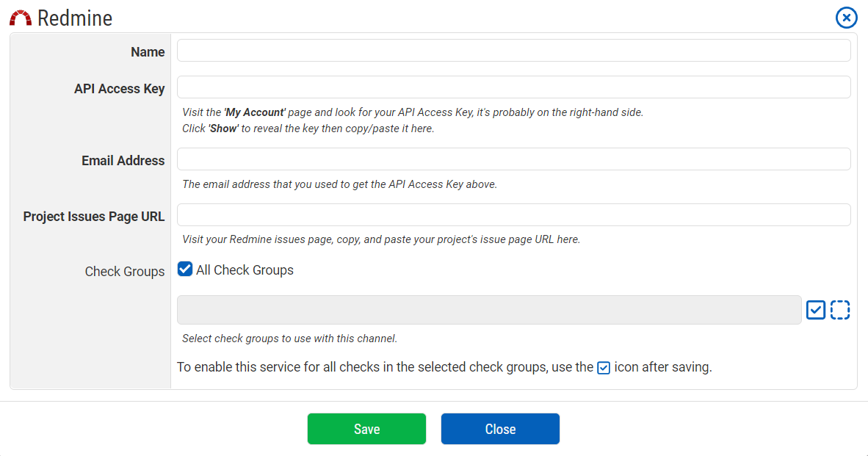
Task: Click the 'Name' field label
Action: [x=148, y=52]
